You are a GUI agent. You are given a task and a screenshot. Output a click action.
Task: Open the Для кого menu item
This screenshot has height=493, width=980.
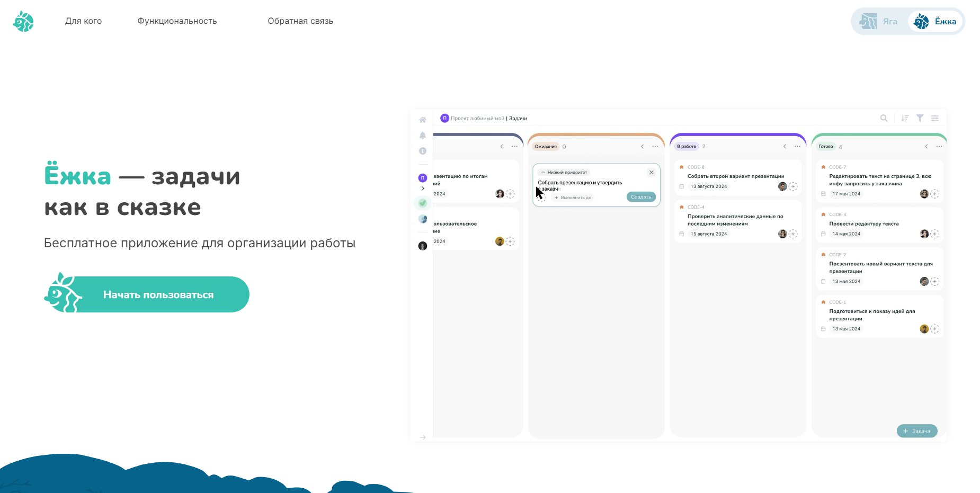(83, 21)
